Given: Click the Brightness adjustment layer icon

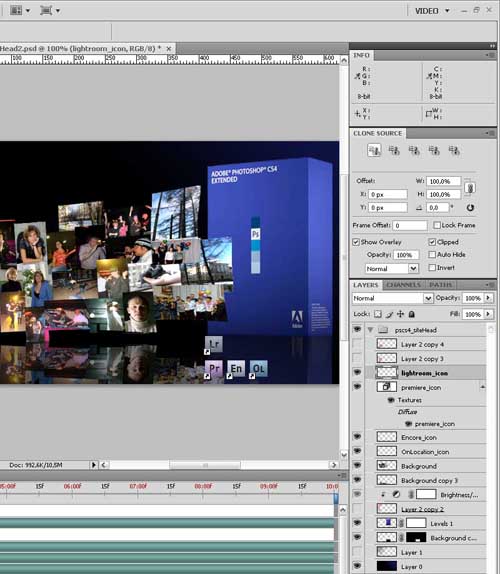Looking at the screenshot, I should pos(396,495).
